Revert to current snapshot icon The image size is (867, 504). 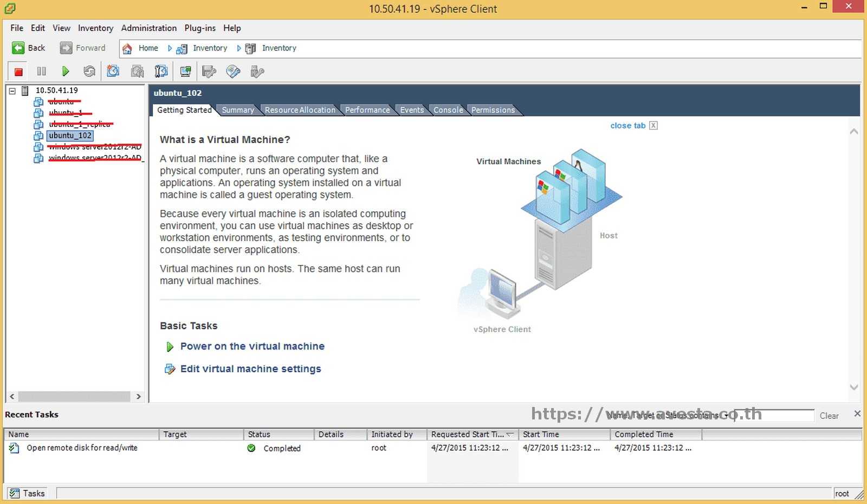[x=137, y=71]
